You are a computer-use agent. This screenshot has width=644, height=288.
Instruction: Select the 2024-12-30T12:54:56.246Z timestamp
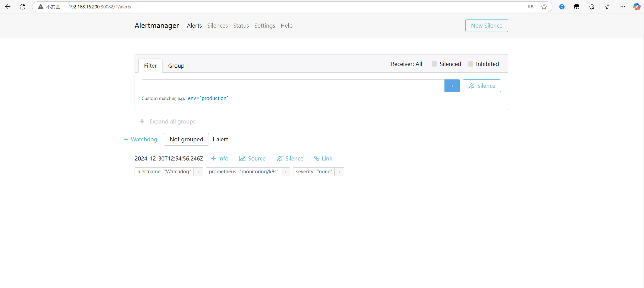pos(169,158)
